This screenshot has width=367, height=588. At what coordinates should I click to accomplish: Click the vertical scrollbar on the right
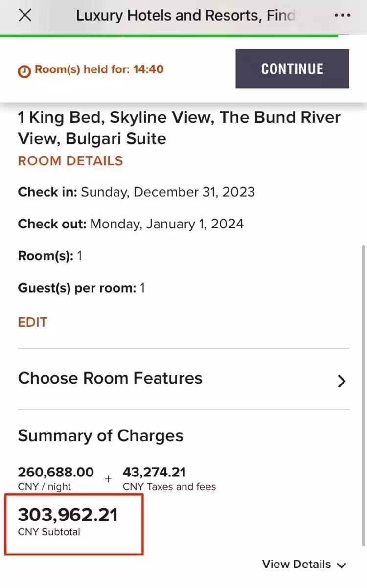pos(363,391)
